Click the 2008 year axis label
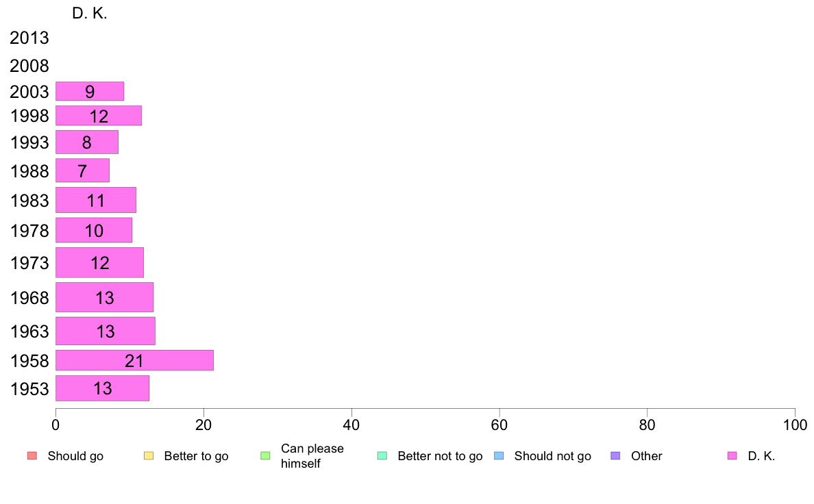The height and width of the screenshot is (504, 814). coord(29,66)
